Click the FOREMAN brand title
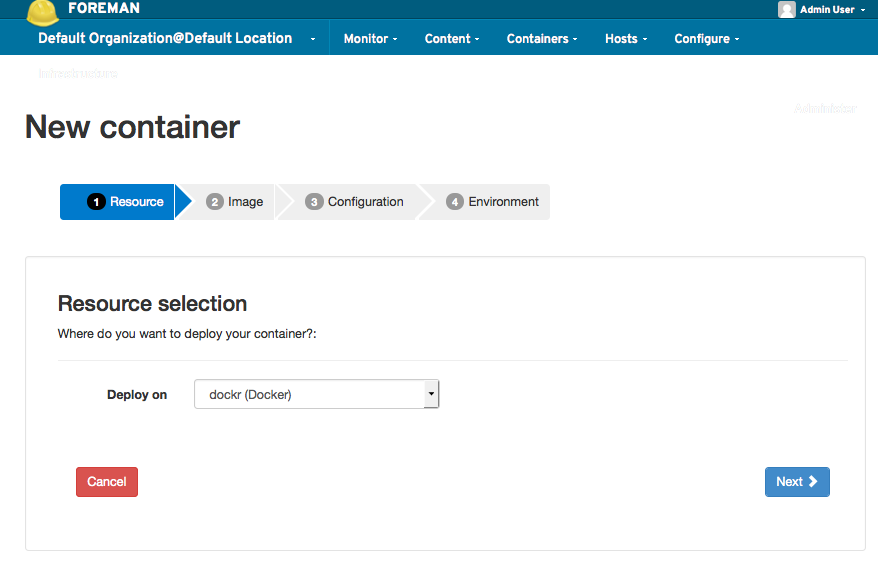The height and width of the screenshot is (566, 878). coord(104,8)
